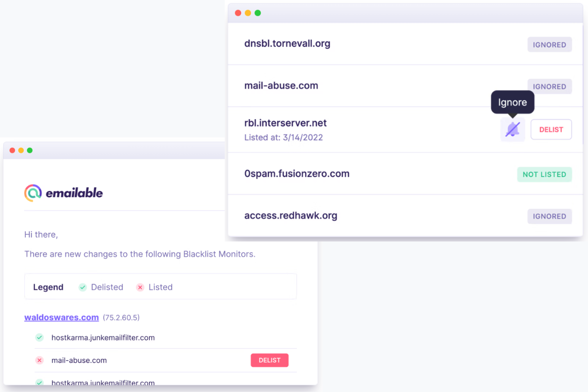
Task: Select the 0spam.fusionzero.com name
Action: (x=297, y=174)
